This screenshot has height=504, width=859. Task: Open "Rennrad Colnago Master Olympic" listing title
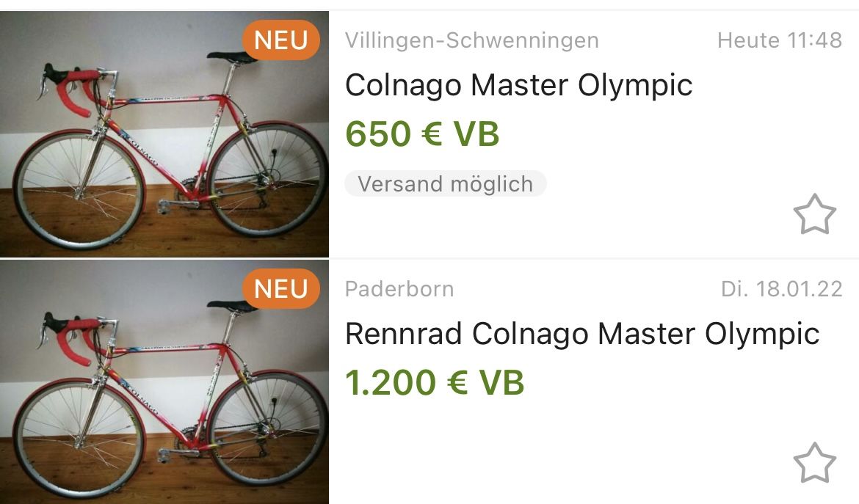pos(581,334)
